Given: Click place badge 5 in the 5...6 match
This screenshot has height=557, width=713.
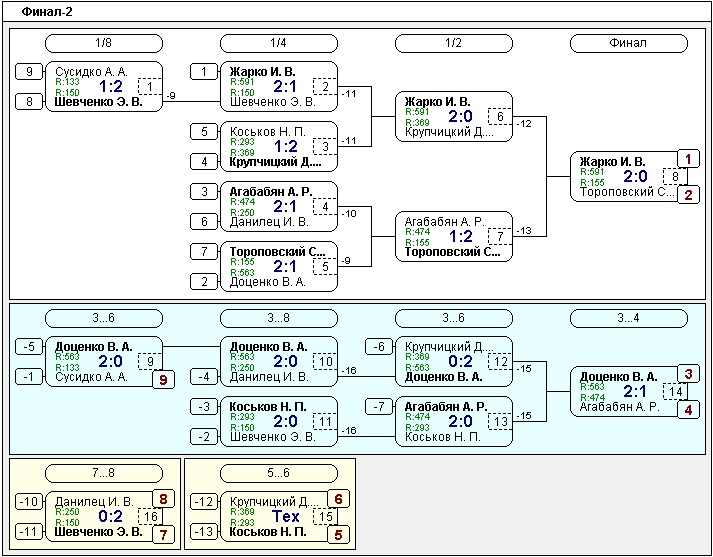Looking at the screenshot, I should pos(338,535).
